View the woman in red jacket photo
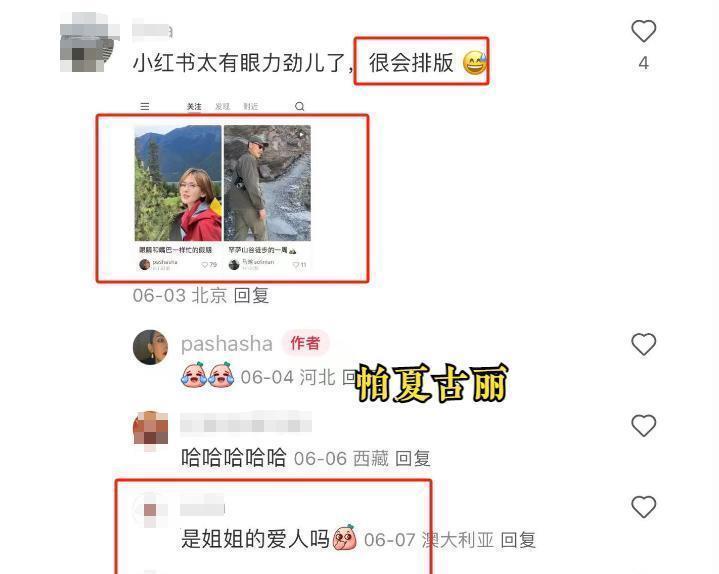Image resolution: width=719 pixels, height=574 pixels. click(178, 183)
